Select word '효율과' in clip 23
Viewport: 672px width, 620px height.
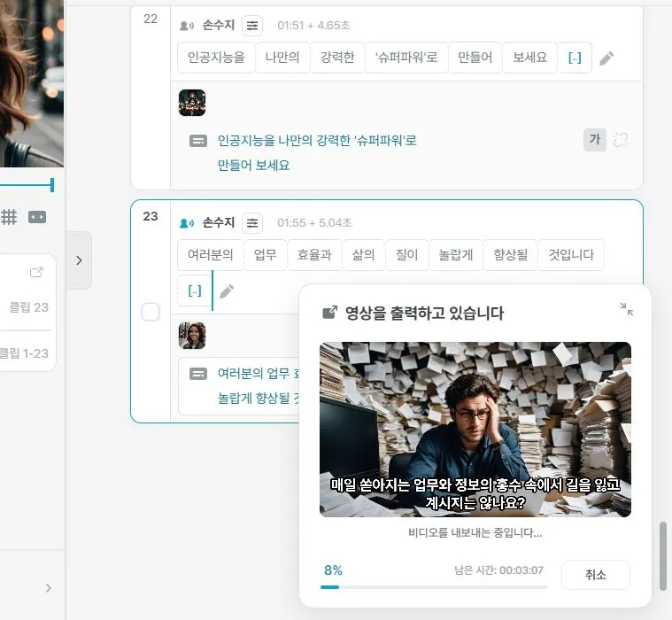pyautogui.click(x=314, y=255)
